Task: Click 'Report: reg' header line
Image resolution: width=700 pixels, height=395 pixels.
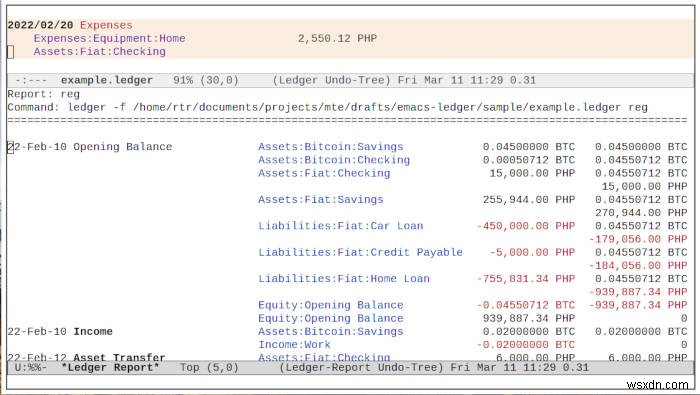Action: pyautogui.click(x=44, y=94)
